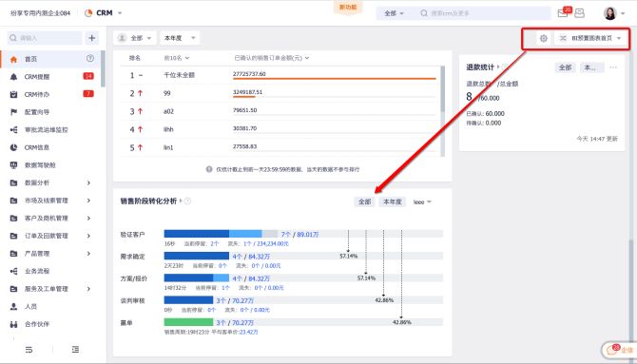Image resolution: width=637 pixels, height=364 pixels.
Task: Click the info icon beside 销售阶段转化分析
Action: 187,201
